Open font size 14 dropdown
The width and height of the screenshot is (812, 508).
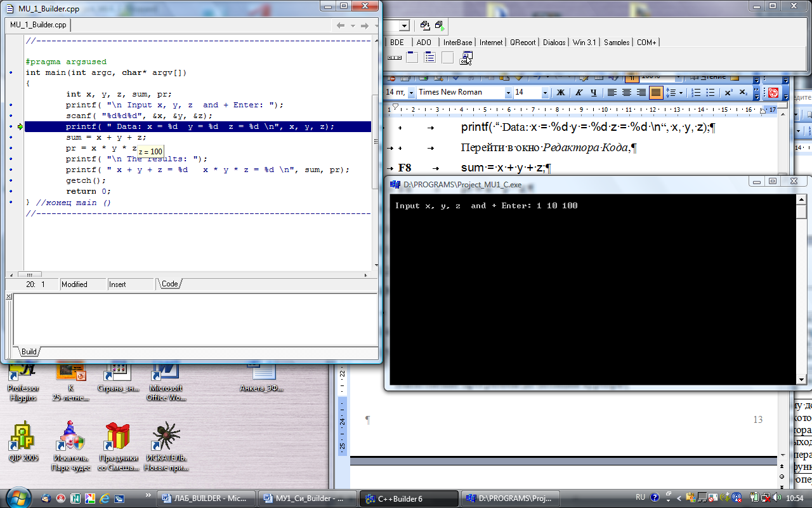[545, 93]
